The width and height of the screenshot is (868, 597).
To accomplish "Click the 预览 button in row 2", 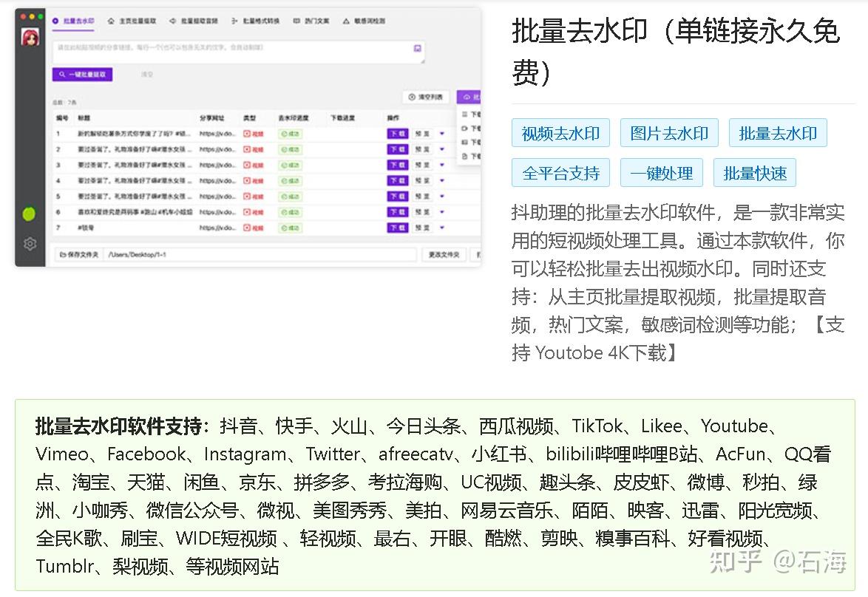I will coord(422,149).
